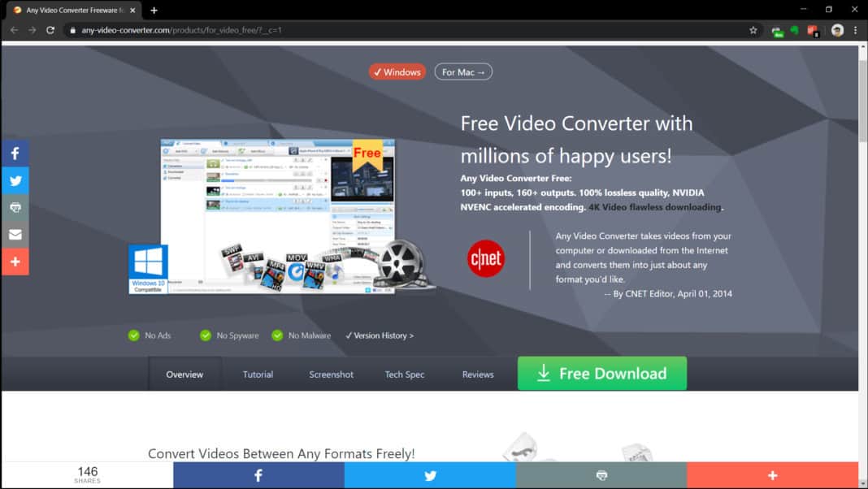Open a new browser tab

154,10
